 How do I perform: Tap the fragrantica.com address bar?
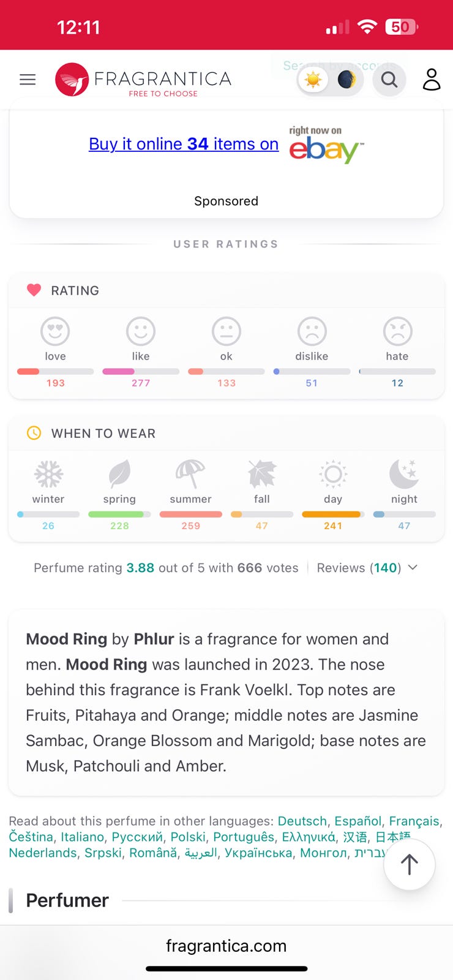tap(226, 946)
